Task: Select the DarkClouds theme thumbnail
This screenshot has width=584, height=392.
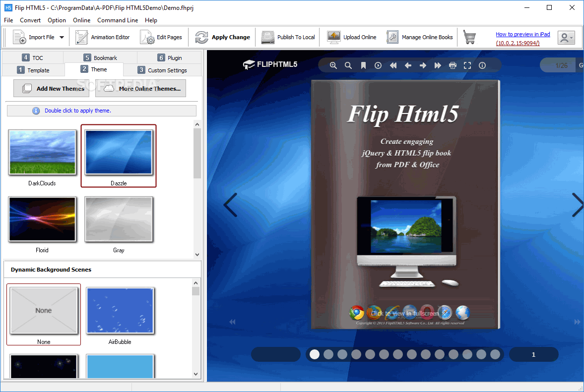Action: [42, 152]
